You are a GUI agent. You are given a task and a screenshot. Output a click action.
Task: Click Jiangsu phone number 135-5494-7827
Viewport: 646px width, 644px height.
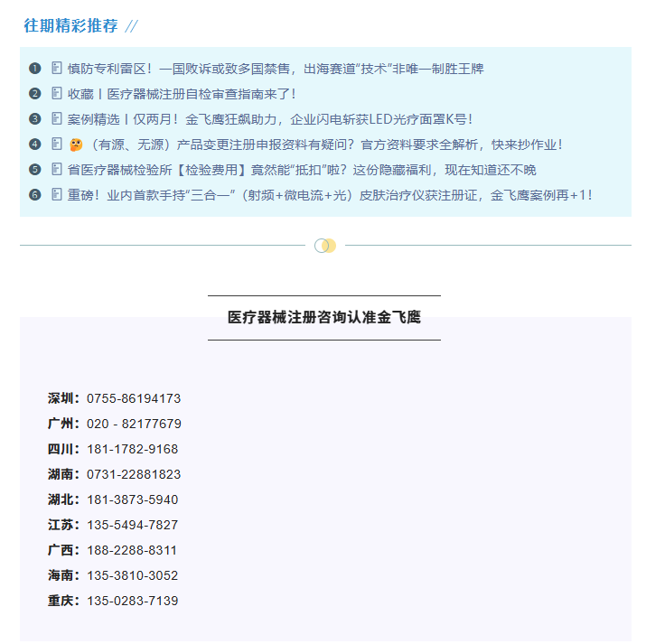[133, 525]
